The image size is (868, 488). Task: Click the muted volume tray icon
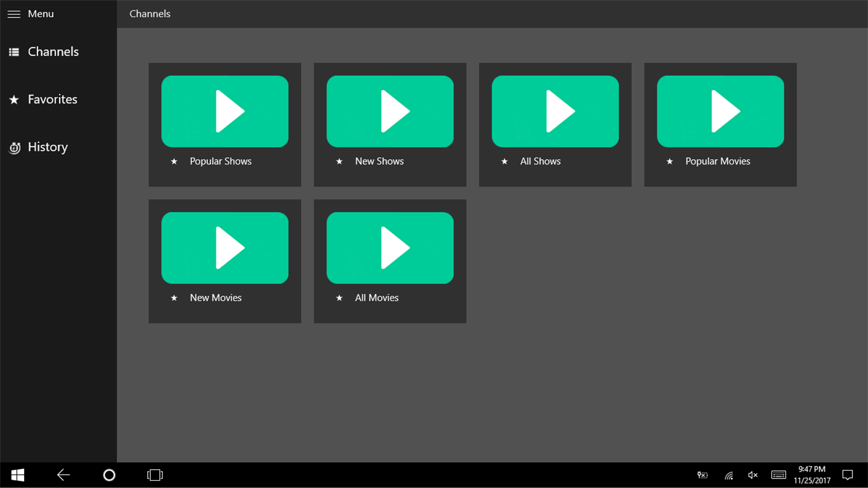[753, 475]
